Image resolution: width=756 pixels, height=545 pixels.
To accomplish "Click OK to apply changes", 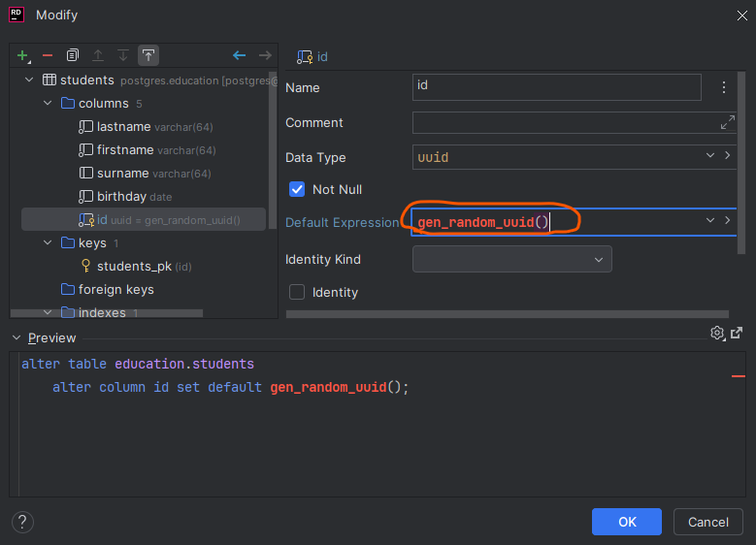I will pyautogui.click(x=627, y=522).
